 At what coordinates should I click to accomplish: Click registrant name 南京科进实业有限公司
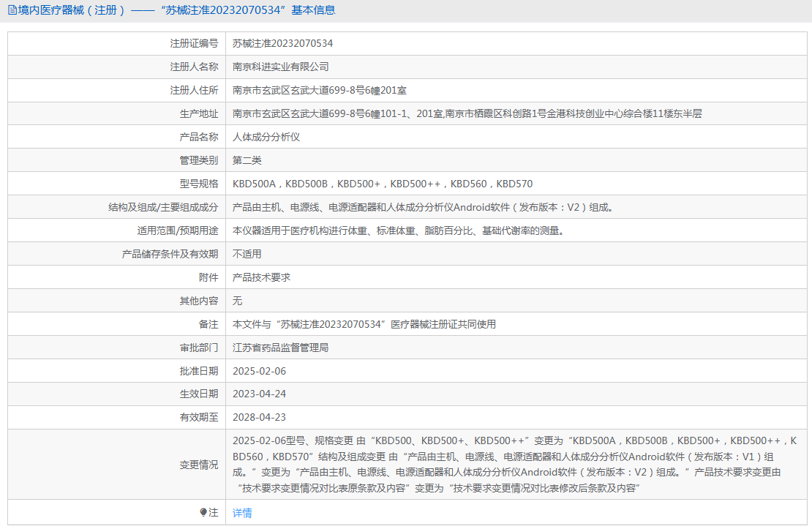pyautogui.click(x=281, y=67)
